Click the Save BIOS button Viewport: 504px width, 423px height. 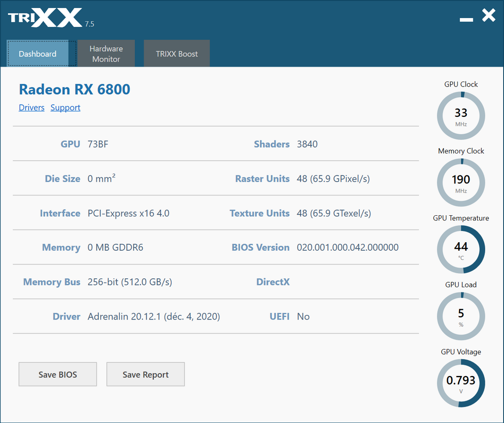pos(58,374)
